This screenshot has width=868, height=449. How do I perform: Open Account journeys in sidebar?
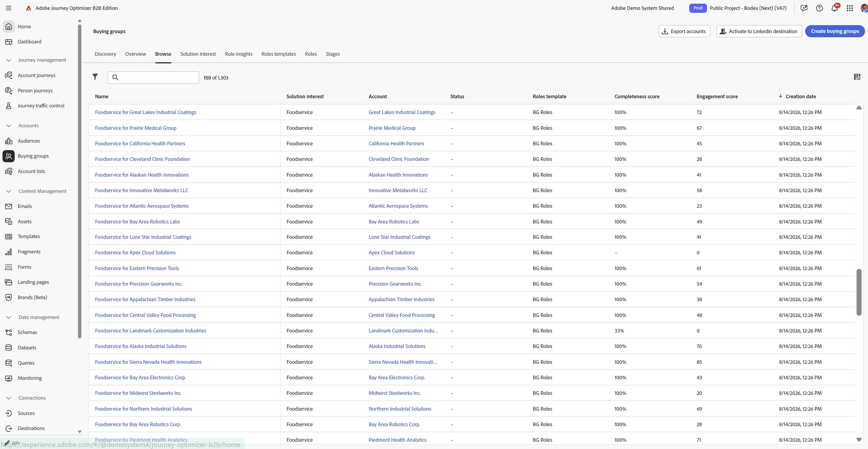36,75
